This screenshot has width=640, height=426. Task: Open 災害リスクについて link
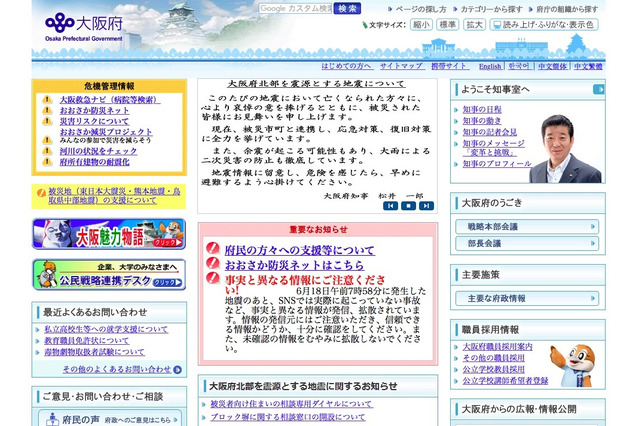point(94,122)
